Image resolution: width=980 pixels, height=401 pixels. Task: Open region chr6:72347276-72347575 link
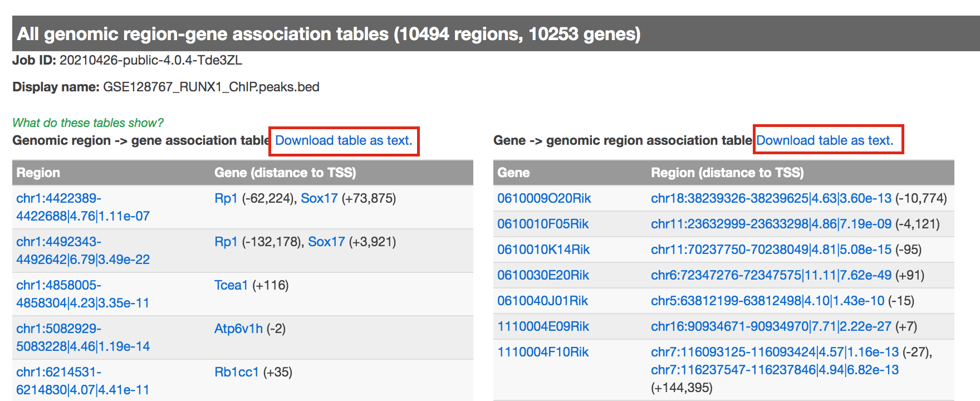(x=771, y=275)
